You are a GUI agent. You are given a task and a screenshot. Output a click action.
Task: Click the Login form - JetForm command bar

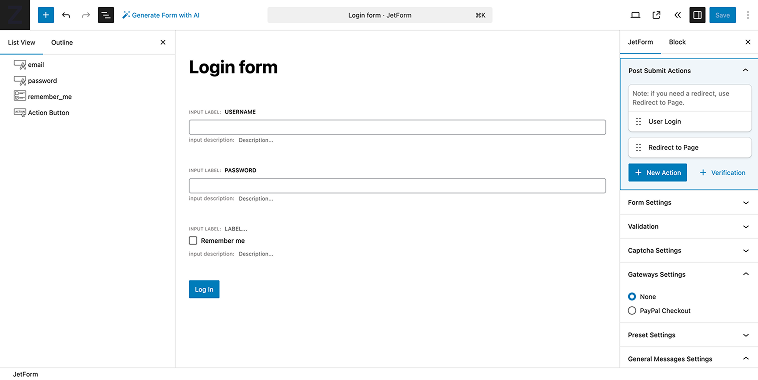(x=380, y=15)
